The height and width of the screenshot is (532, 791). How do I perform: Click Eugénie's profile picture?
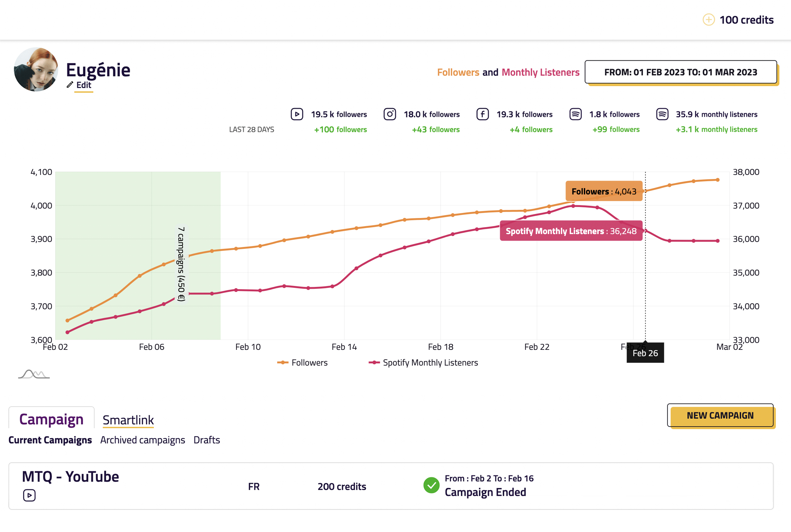point(36,69)
